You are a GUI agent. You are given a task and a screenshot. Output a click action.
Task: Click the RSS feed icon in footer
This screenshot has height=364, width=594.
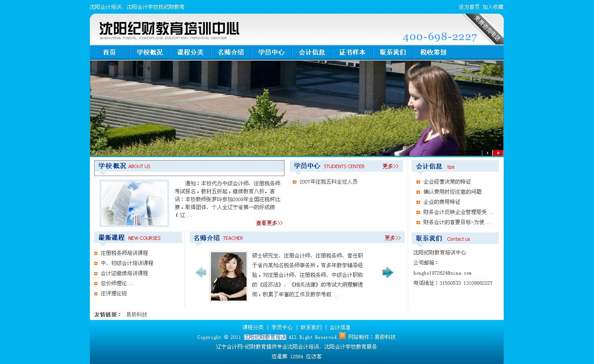342,336
